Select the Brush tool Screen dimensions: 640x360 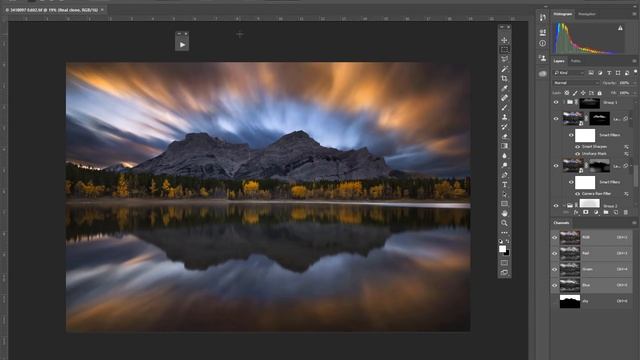(x=504, y=108)
